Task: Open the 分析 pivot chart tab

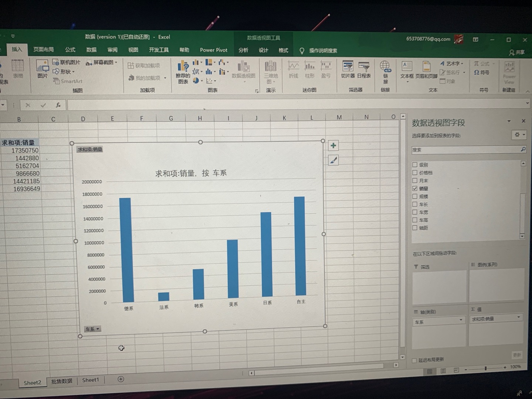Action: coord(243,50)
